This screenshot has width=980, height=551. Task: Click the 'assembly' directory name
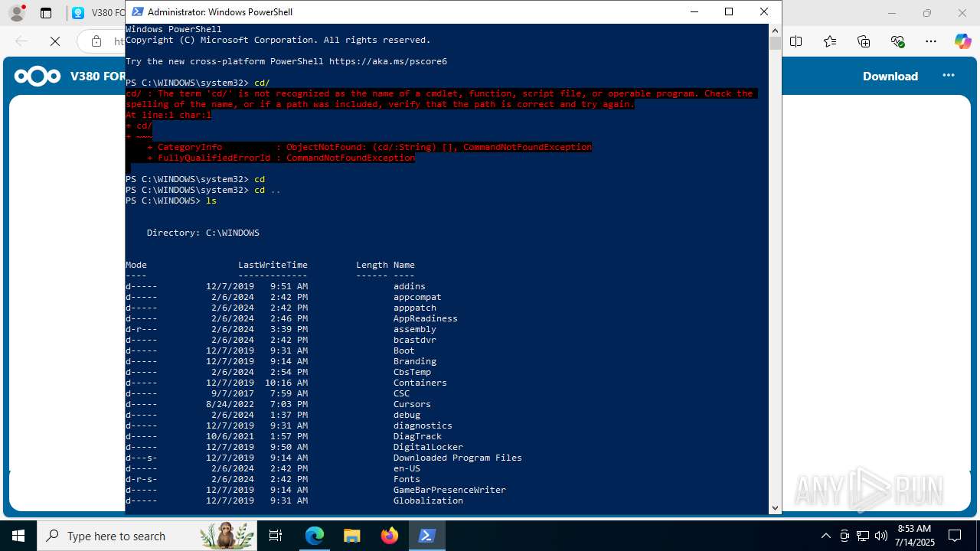click(x=415, y=329)
